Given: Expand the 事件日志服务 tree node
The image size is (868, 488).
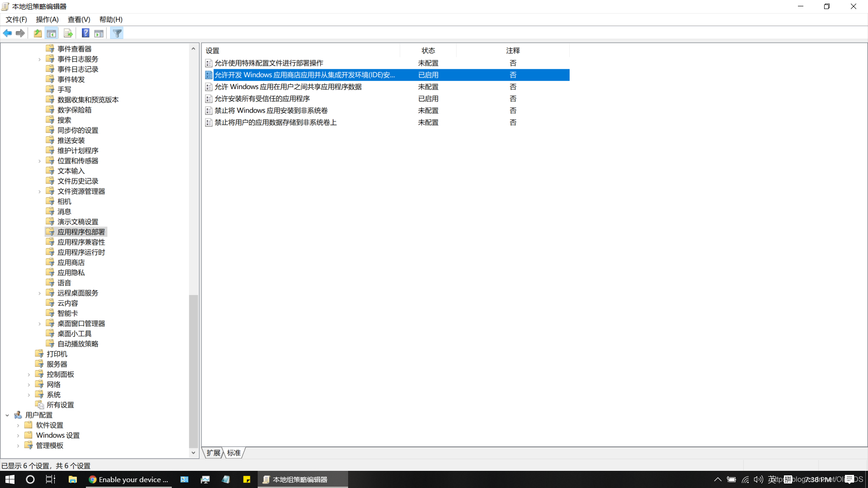Looking at the screenshot, I should pos(39,59).
